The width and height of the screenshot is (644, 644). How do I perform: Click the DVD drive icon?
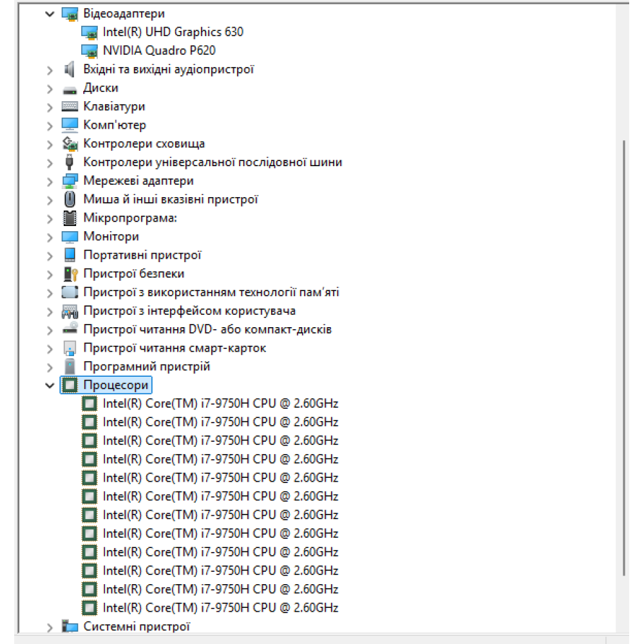pos(70,330)
